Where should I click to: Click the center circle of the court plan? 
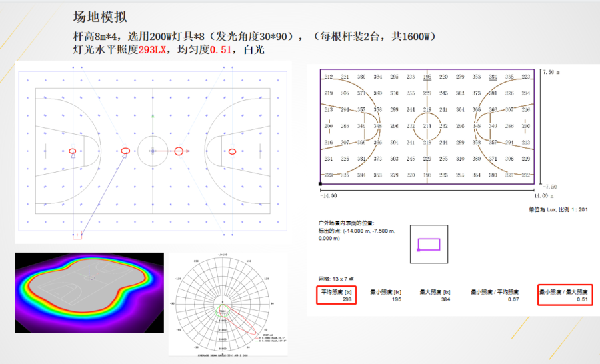(153, 151)
